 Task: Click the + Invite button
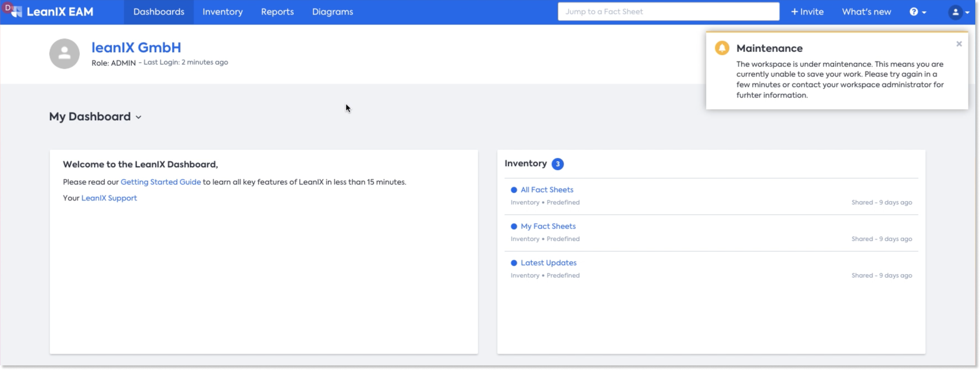coord(807,12)
